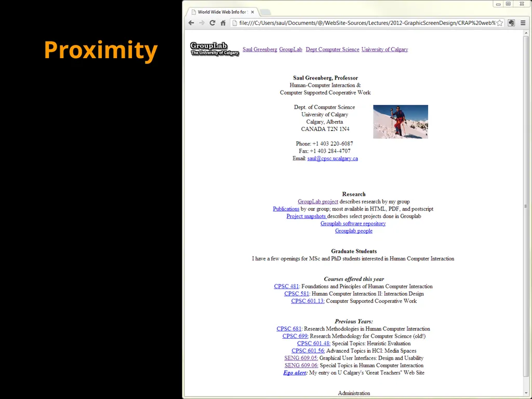Close the World Wide Web Info tab
Screen dimensions: 532x399
tap(252, 12)
